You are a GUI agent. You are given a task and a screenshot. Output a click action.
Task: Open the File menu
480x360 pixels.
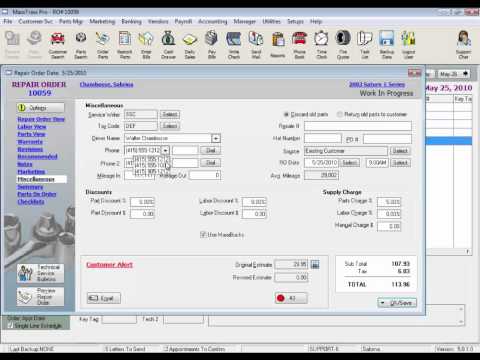click(x=8, y=21)
